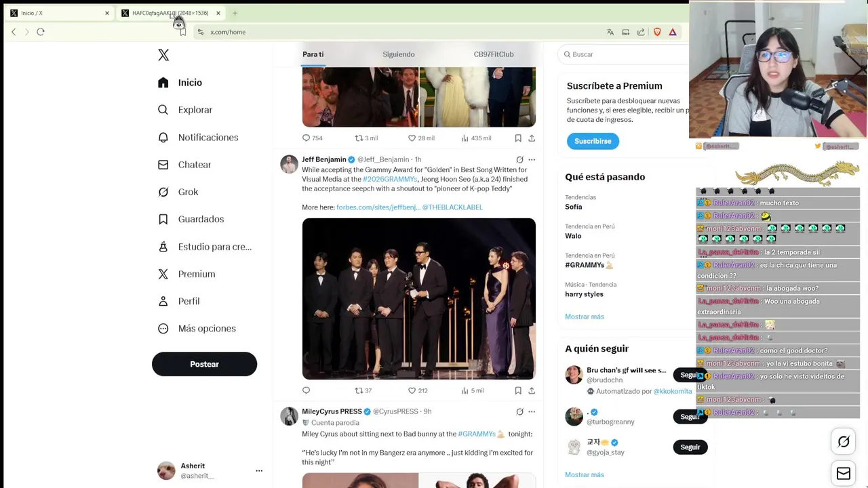This screenshot has width=868, height=488.
Task: Open Premium in sidebar
Action: pos(186,274)
